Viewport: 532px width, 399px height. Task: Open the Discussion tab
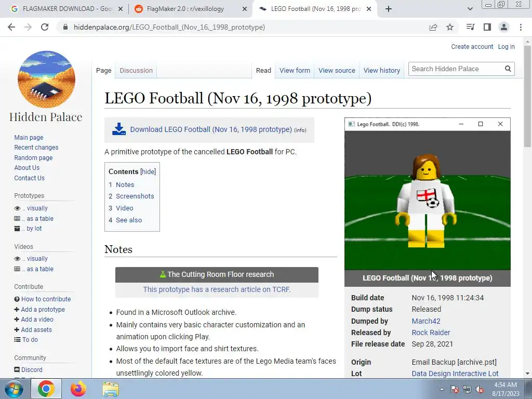coord(136,70)
